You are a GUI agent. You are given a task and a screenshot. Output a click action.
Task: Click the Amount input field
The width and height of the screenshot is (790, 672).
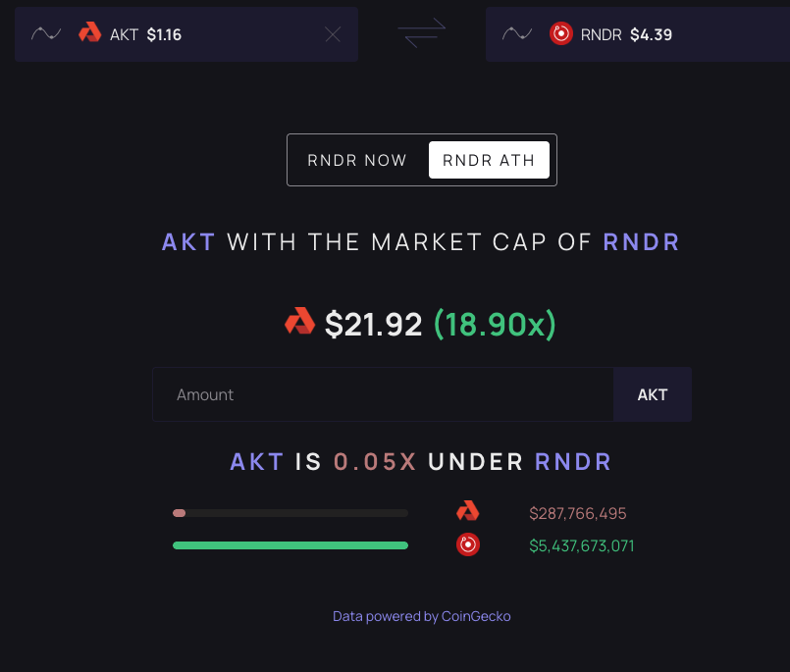pos(383,394)
